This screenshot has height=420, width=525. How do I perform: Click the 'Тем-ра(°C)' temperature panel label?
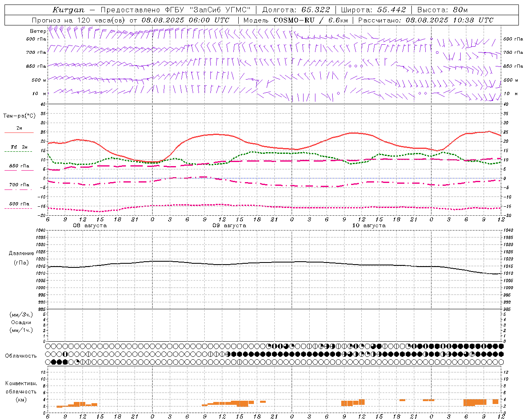pos(19,116)
